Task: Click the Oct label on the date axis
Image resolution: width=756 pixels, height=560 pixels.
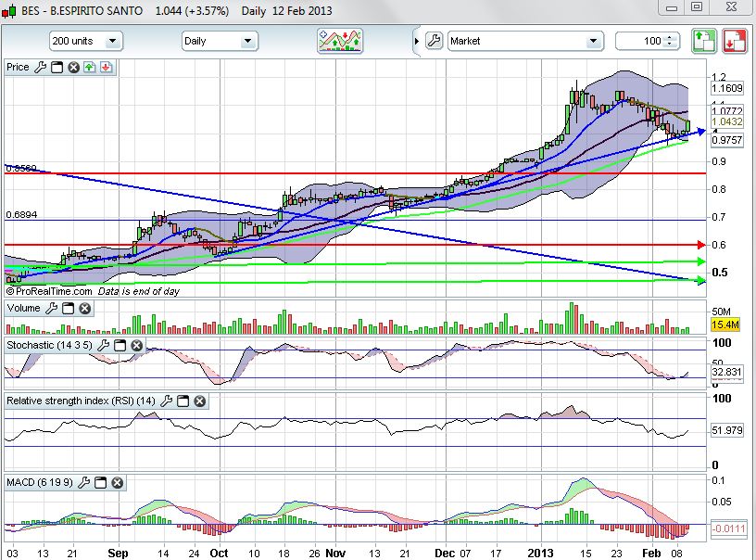Action: [x=219, y=553]
